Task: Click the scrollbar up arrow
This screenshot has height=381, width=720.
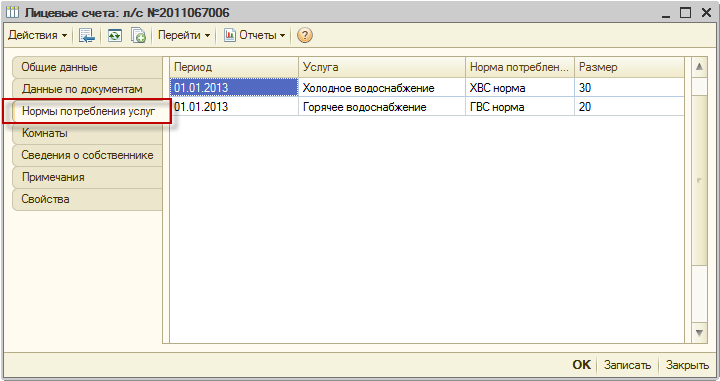Action: pos(699,67)
